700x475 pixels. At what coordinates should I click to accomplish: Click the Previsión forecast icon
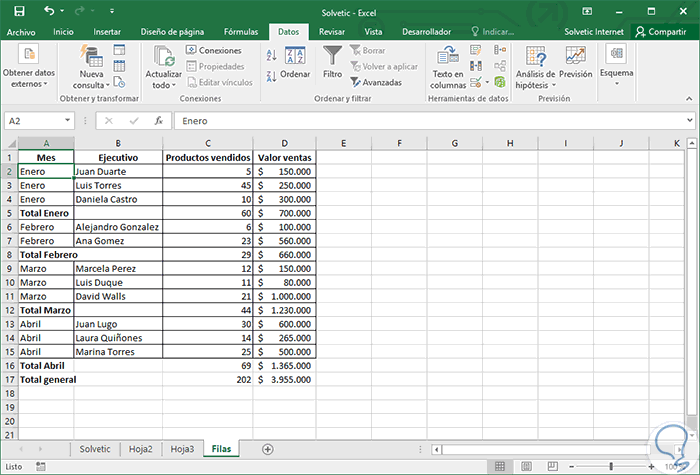click(576, 62)
